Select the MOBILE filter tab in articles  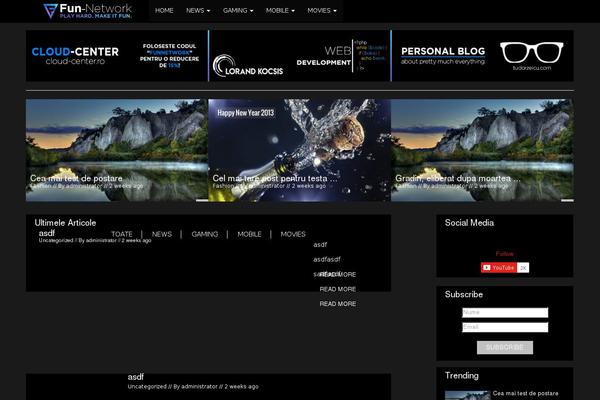[249, 234]
